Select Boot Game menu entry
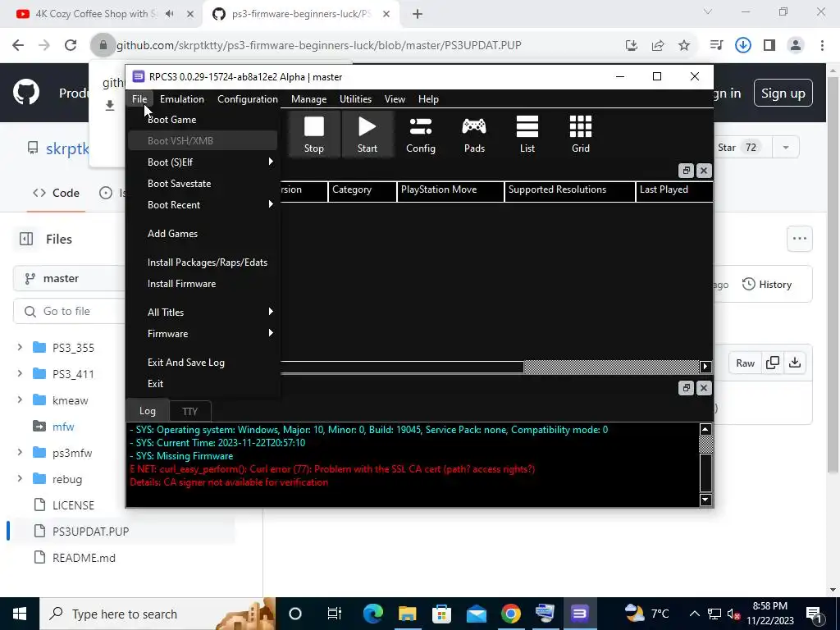Screen dimensions: 840x630 click(203, 120)
